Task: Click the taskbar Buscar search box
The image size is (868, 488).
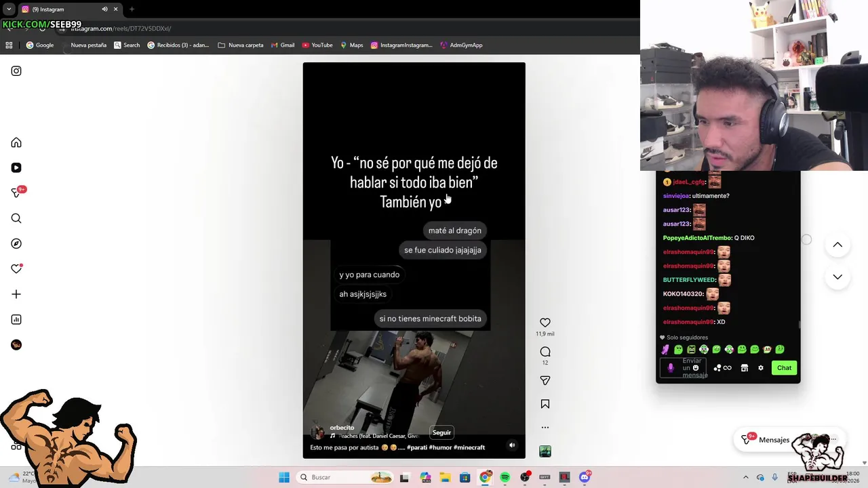Action: pyautogui.click(x=346, y=477)
